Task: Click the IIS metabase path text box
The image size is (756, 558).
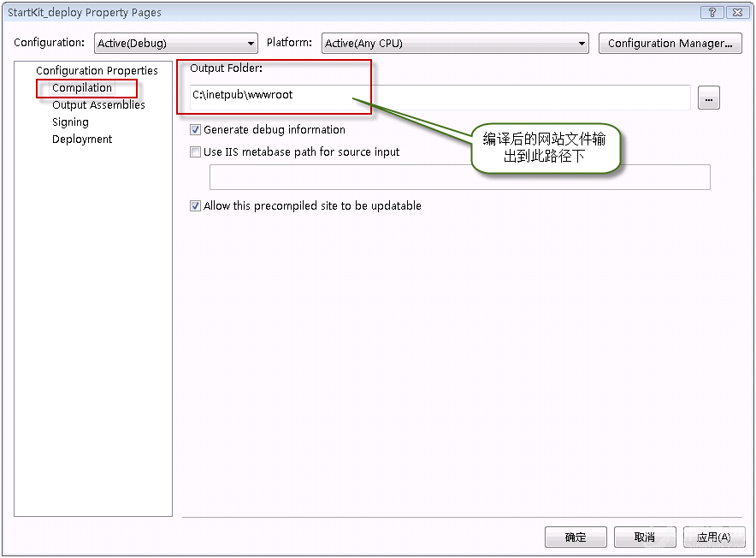Action: 459,177
